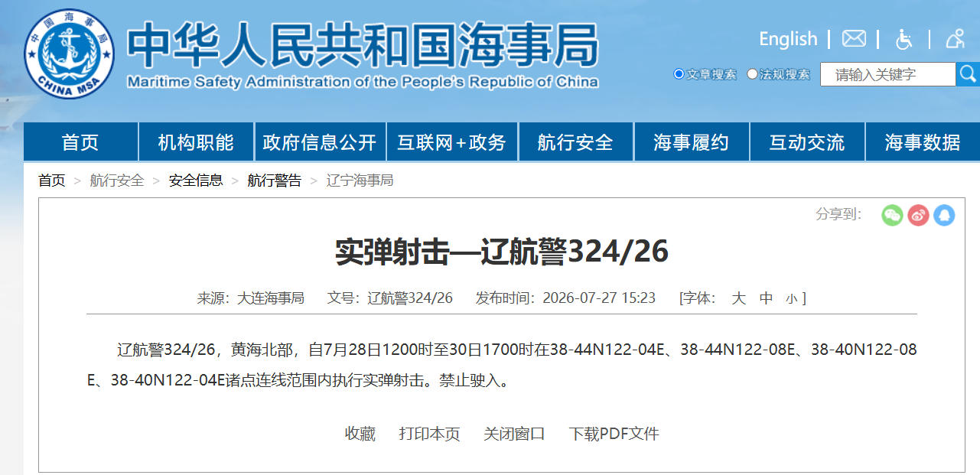Click the Maritime Safety Administration English subtitle
The height and width of the screenshot is (475, 980).
point(363,82)
